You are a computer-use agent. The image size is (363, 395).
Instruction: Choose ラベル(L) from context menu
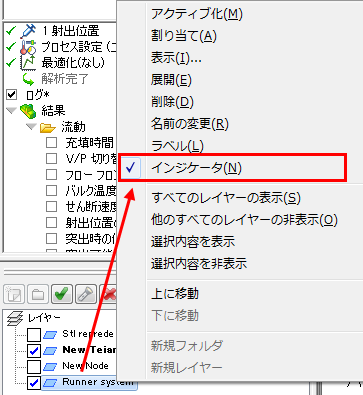pyautogui.click(x=177, y=146)
